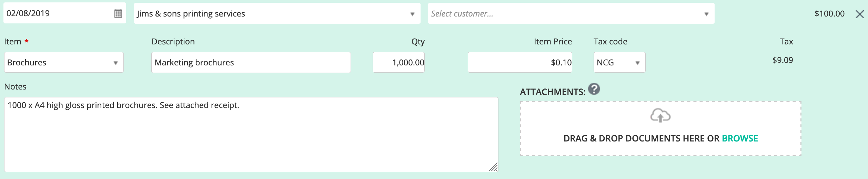Click the attachments help question mark icon
The height and width of the screenshot is (179, 868).
594,89
